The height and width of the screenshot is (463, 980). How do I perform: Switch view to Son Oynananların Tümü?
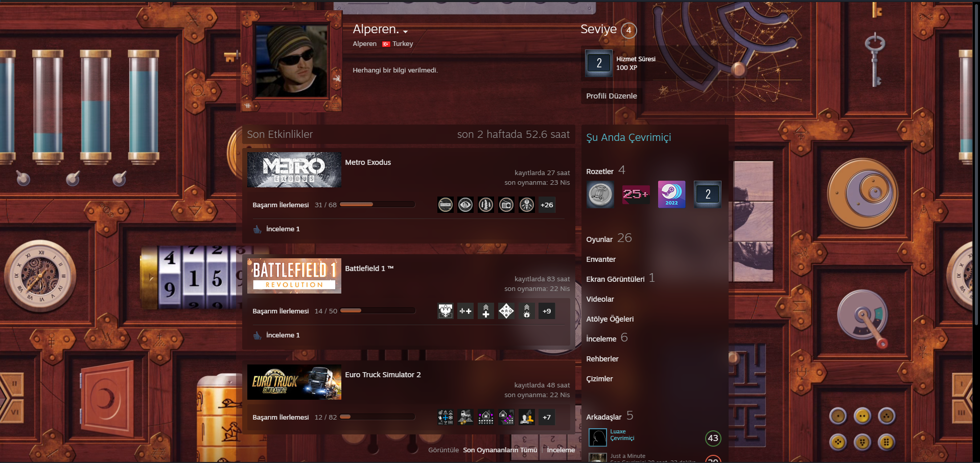(x=500, y=450)
